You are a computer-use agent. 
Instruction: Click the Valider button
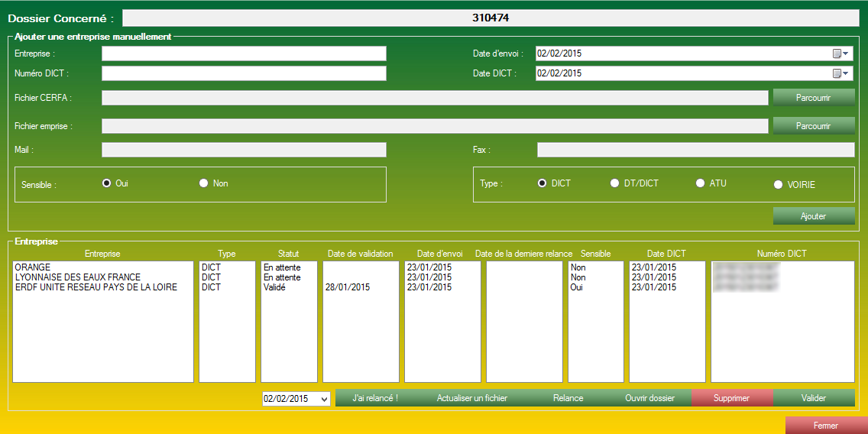814,398
